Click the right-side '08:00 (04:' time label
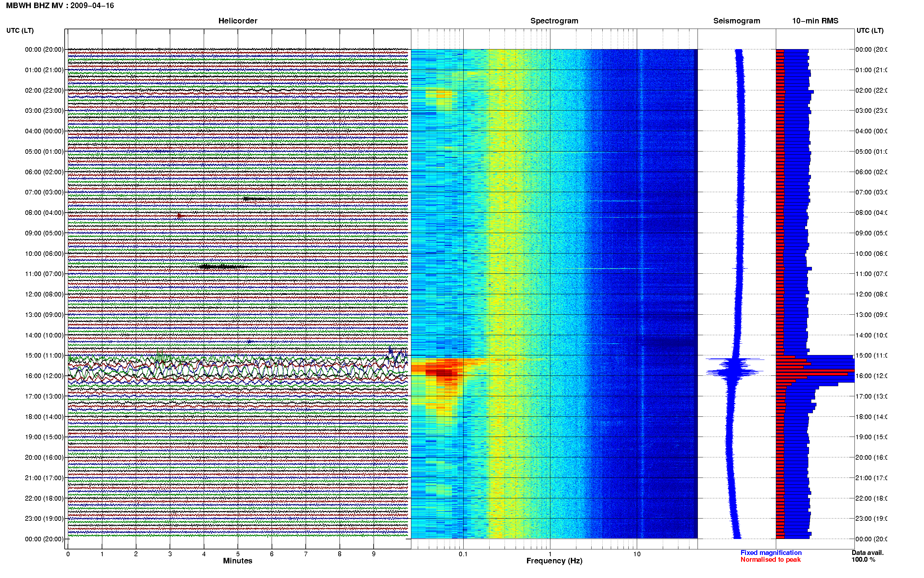The height and width of the screenshot is (578, 924). pyautogui.click(x=871, y=213)
